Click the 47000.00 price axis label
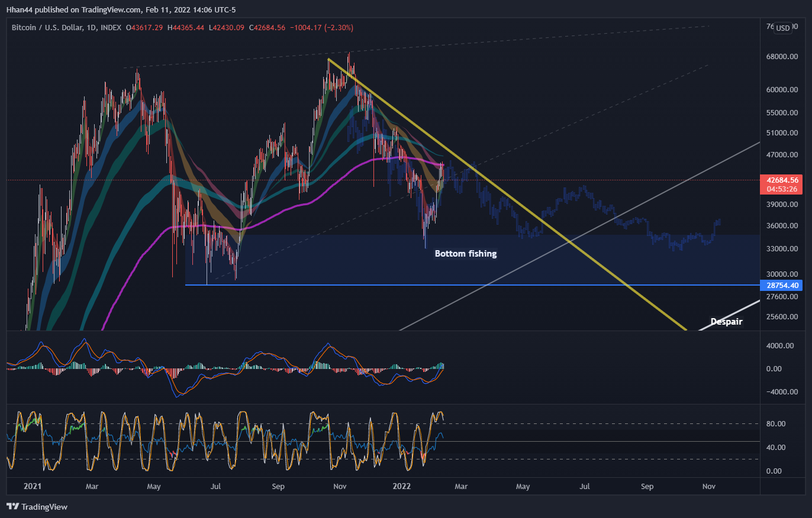Screen dimensions: 812x518 [x=781, y=155]
